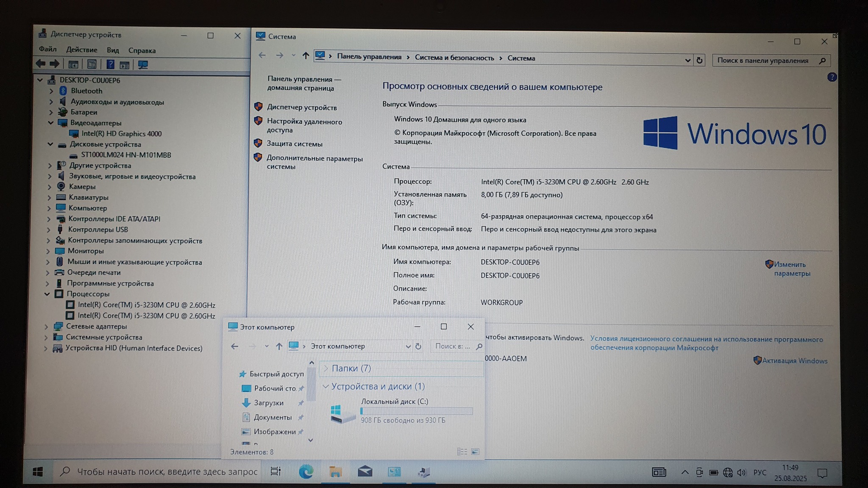
Task: Collapse the Процессоры tree node
Action: tap(47, 294)
